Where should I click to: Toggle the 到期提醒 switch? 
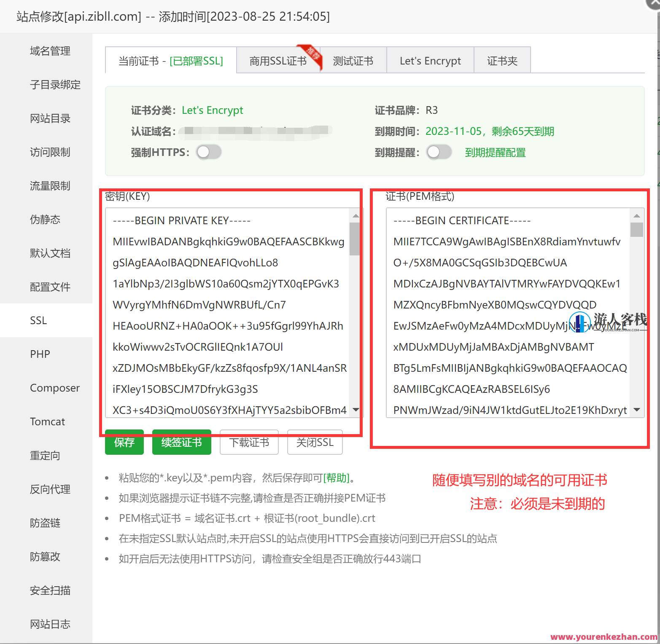click(439, 152)
